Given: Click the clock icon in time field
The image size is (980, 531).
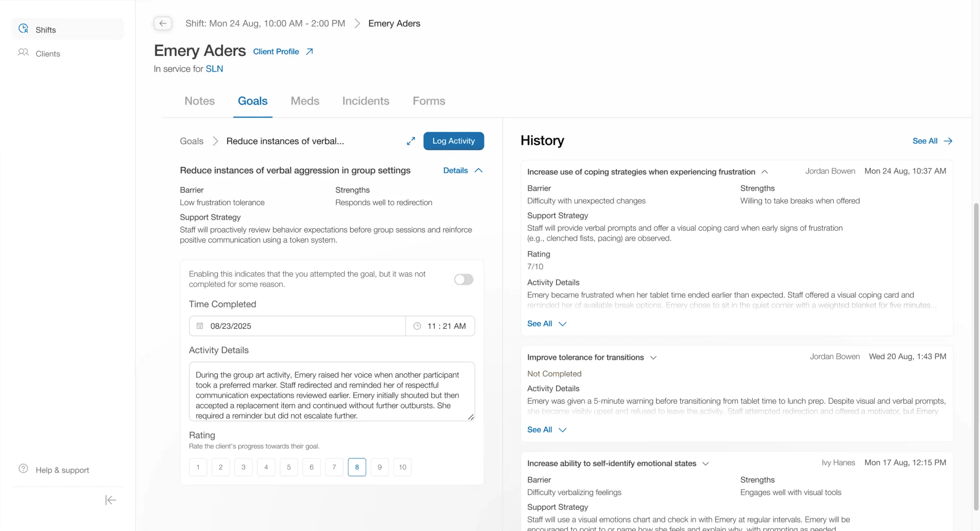Looking at the screenshot, I should pyautogui.click(x=417, y=327).
